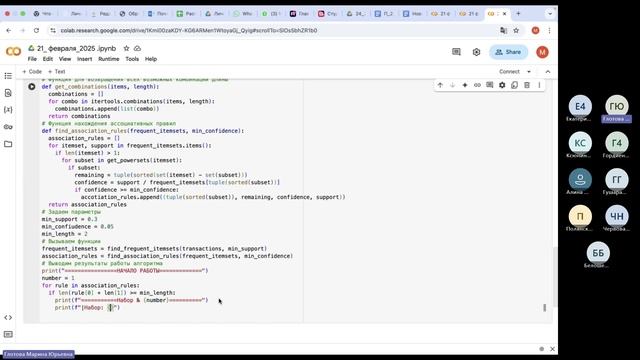Open the View menu
Screen dimensions: 640x360
tap(65, 59)
